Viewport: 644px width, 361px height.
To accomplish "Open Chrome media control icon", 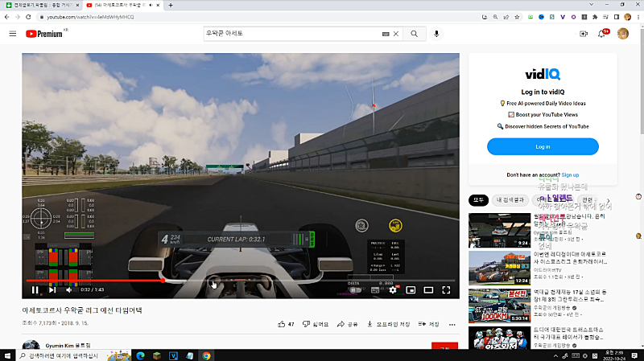I will coord(605,17).
